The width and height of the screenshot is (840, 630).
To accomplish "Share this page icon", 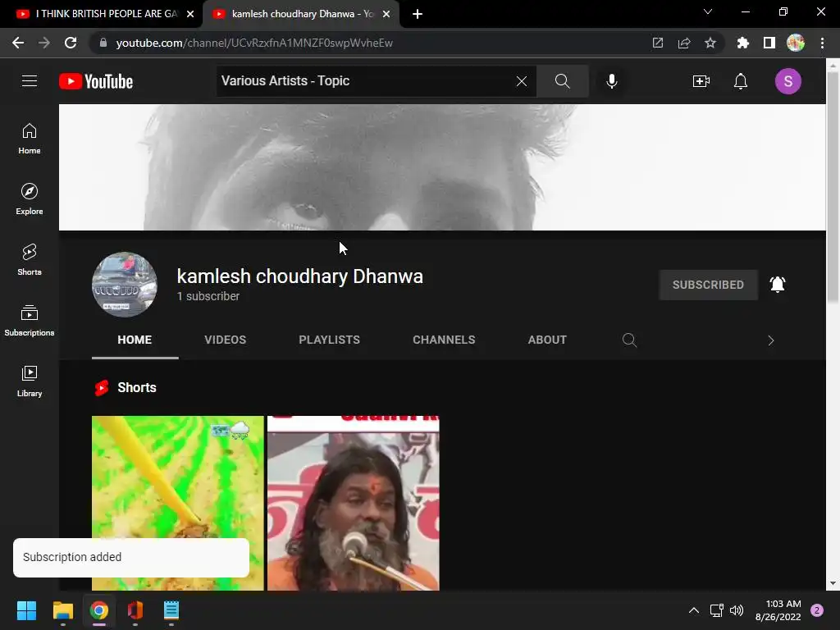I will [x=683, y=43].
